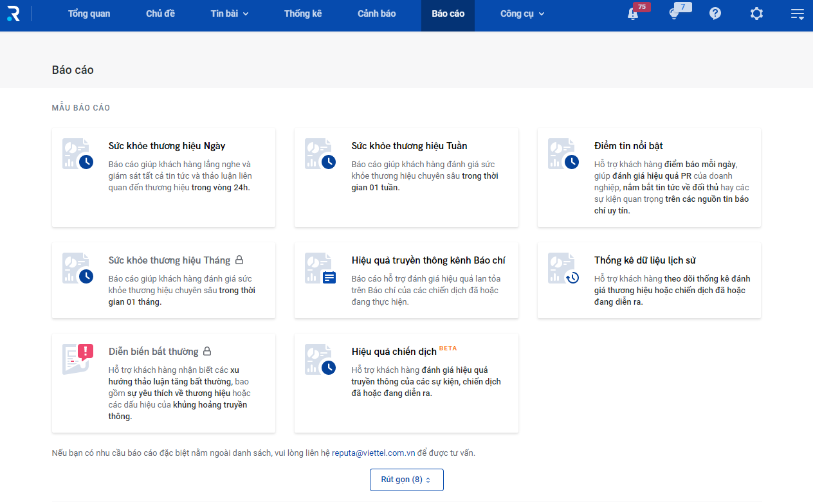813x504 pixels.
Task: Click the MẪU BÁO CÁO section heading
Action: pyautogui.click(x=81, y=108)
